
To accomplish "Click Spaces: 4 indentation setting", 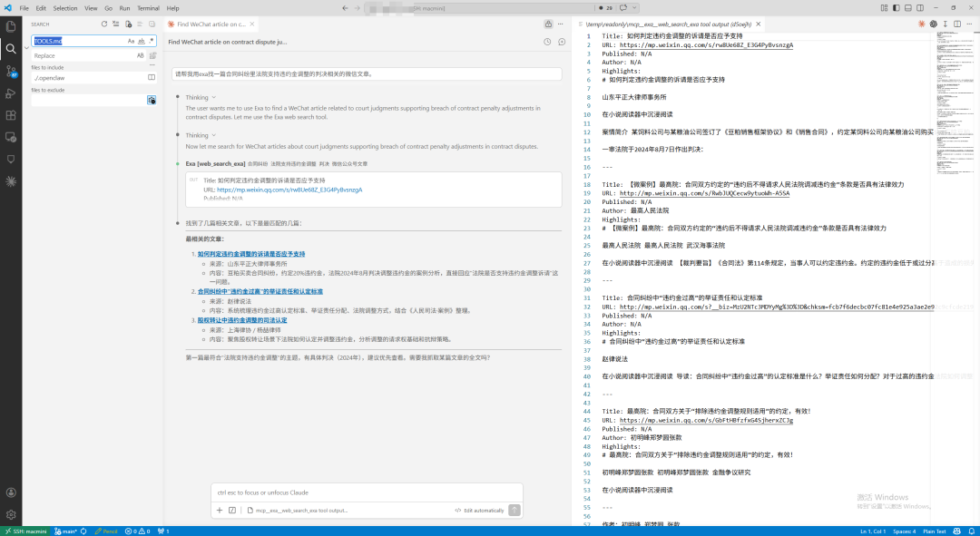I will tap(904, 531).
